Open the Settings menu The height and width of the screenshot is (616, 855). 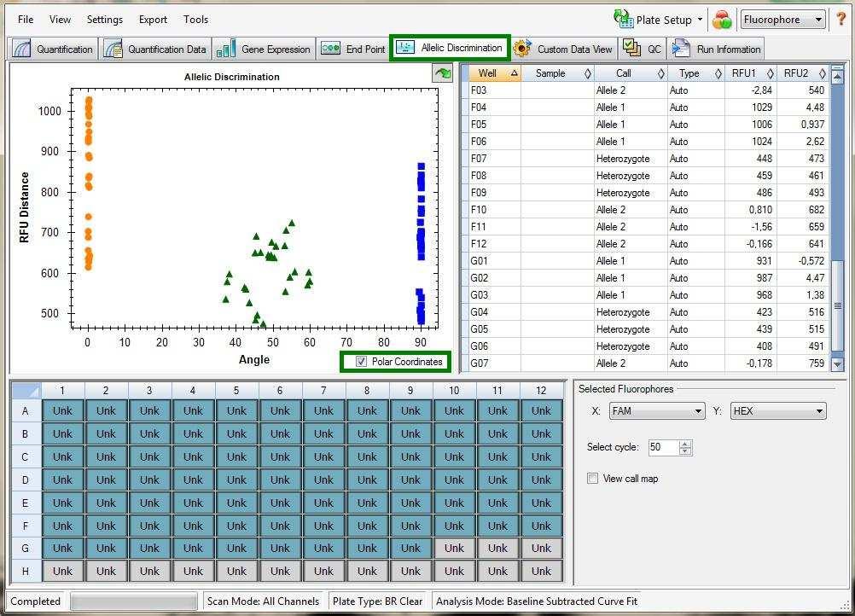point(105,20)
